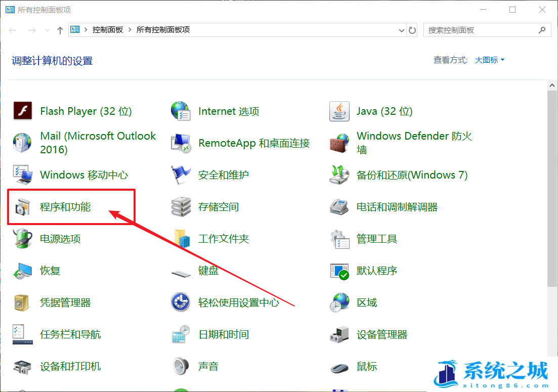This screenshot has width=558, height=392.
Task: Click the 鼠标 link text
Action: point(367,366)
